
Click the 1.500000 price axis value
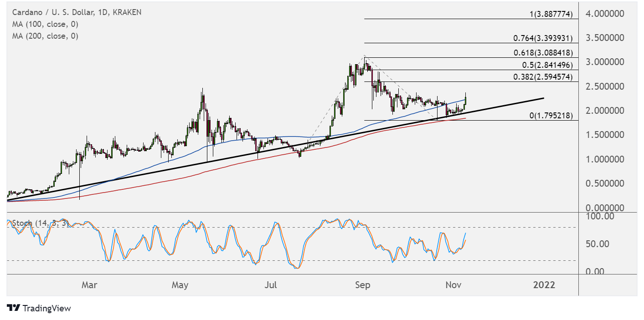click(605, 135)
